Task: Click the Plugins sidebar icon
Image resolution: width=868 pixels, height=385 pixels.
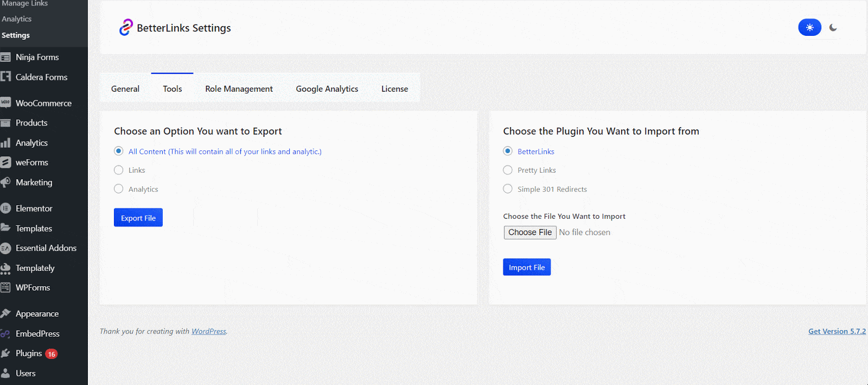Action: (x=6, y=354)
